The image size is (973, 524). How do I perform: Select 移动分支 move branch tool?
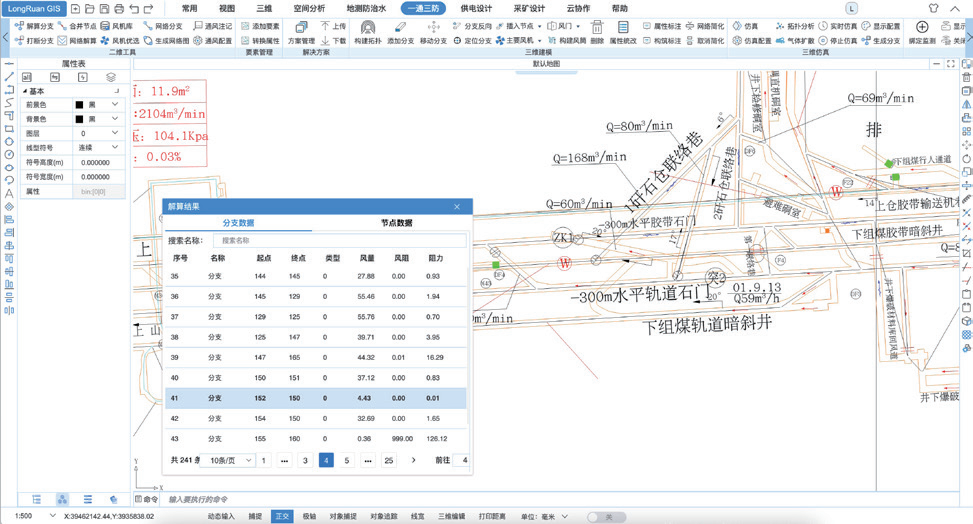tap(433, 33)
